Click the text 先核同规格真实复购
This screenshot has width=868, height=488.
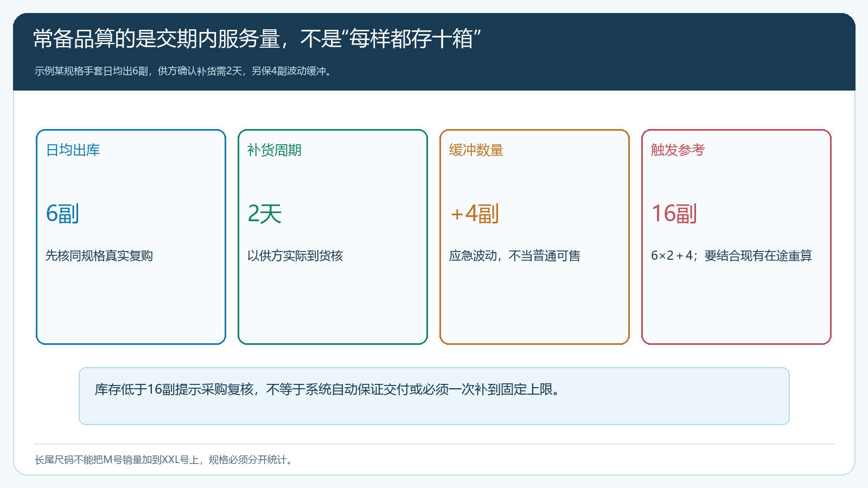click(x=99, y=255)
